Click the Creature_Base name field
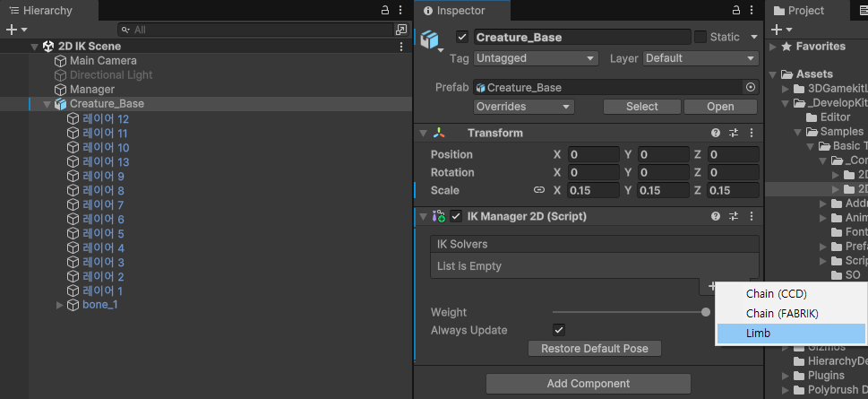Viewport: 868px width, 399px height. tap(582, 37)
